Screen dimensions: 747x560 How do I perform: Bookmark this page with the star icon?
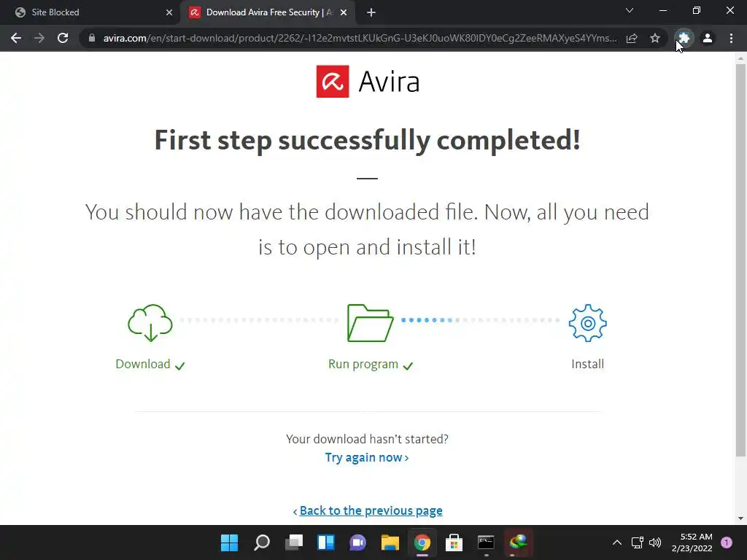[655, 38]
